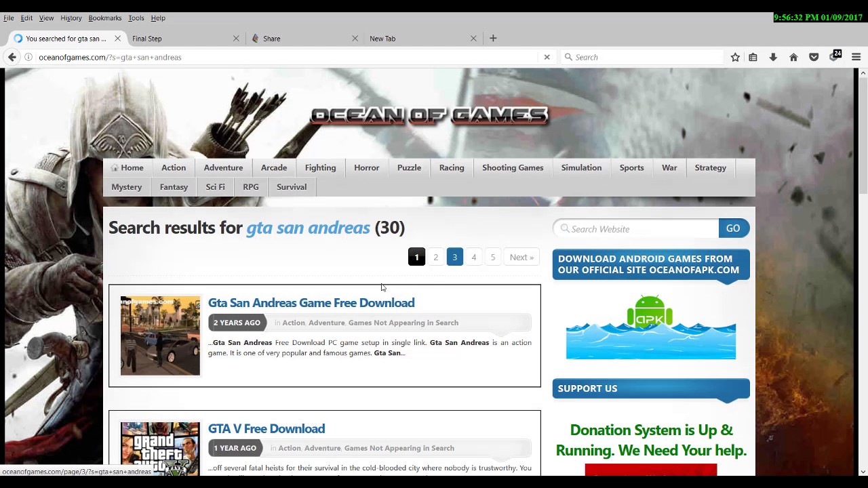Viewport: 868px width, 488px height.
Task: Open the Downloads arrow icon
Action: (773, 58)
